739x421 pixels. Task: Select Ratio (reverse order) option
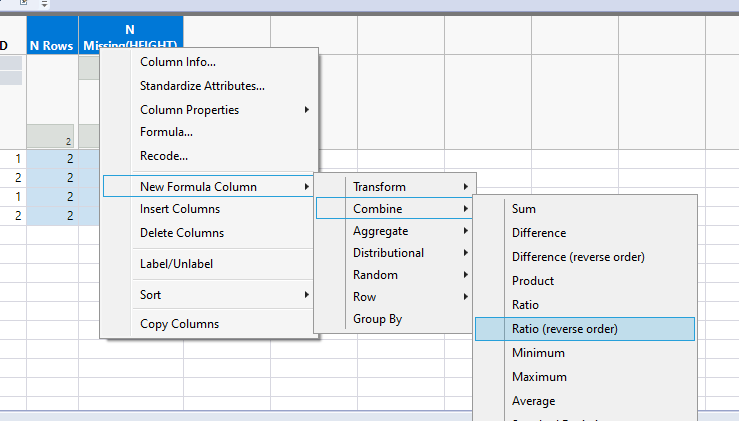[565, 329]
